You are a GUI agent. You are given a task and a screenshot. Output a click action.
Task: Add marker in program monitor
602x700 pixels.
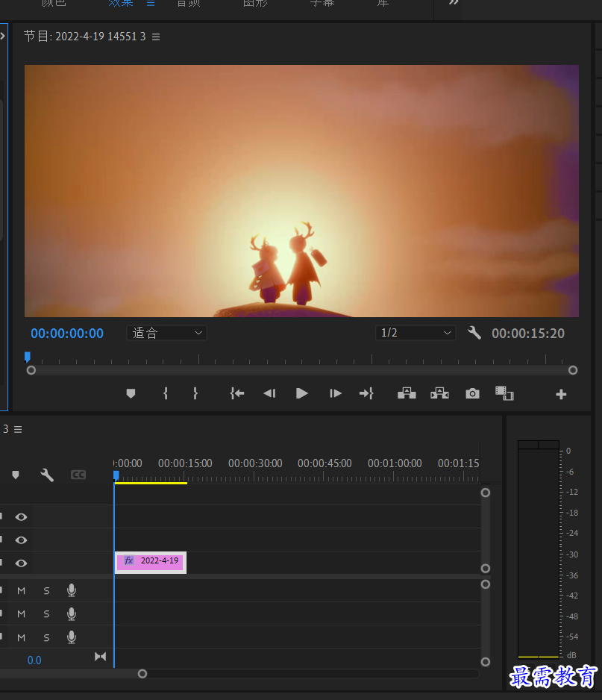(131, 393)
